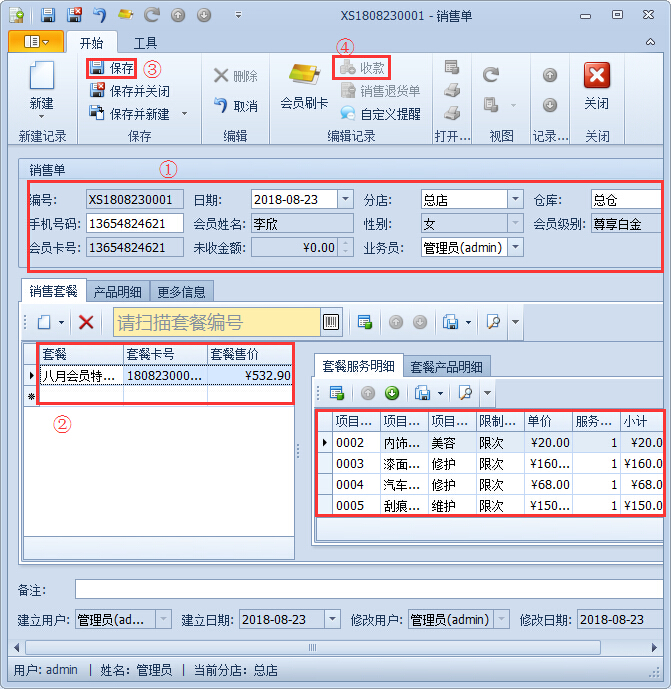Click the barcode scan icon beside package field
This screenshot has width=671, height=689.
click(x=330, y=322)
